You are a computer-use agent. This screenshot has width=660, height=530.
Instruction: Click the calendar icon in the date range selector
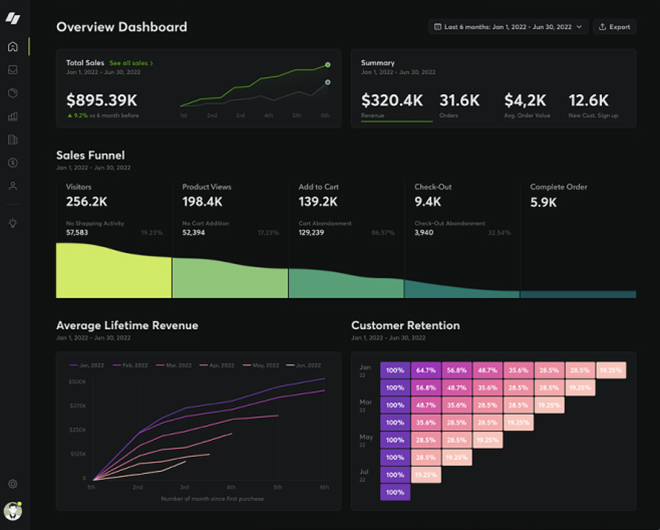pos(438,27)
